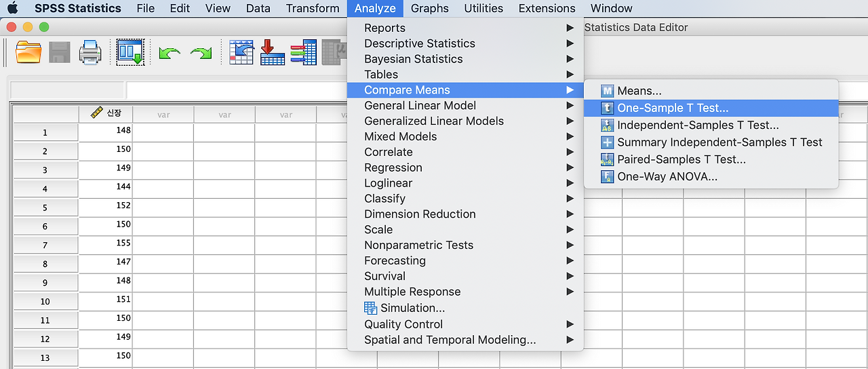This screenshot has height=369, width=868.
Task: Select Loglinear menu item
Action: [x=465, y=183]
